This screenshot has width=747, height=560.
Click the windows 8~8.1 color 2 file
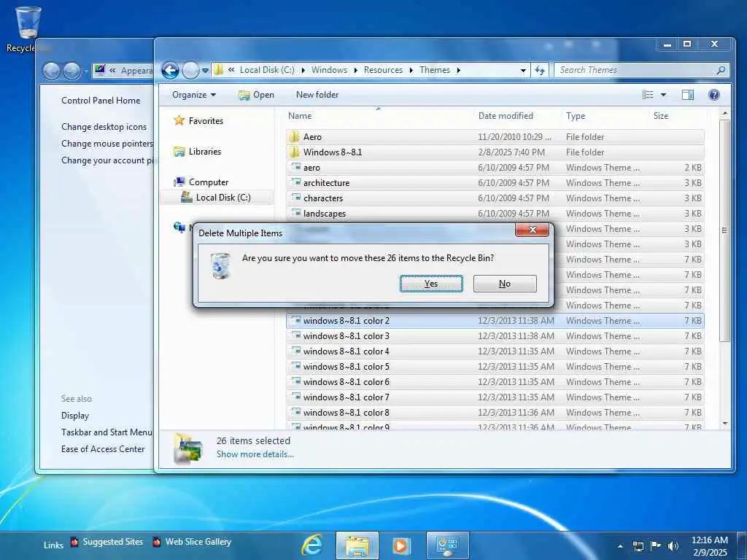point(495,321)
